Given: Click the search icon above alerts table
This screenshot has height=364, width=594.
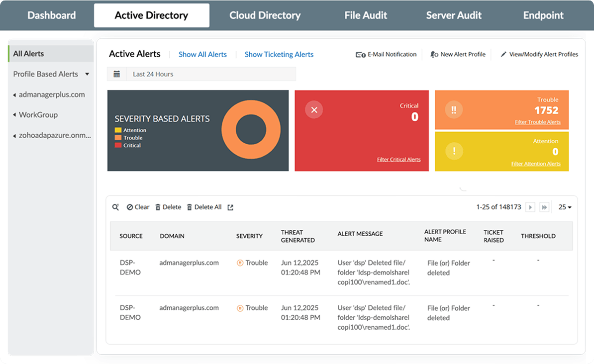Looking at the screenshot, I should pos(115,207).
